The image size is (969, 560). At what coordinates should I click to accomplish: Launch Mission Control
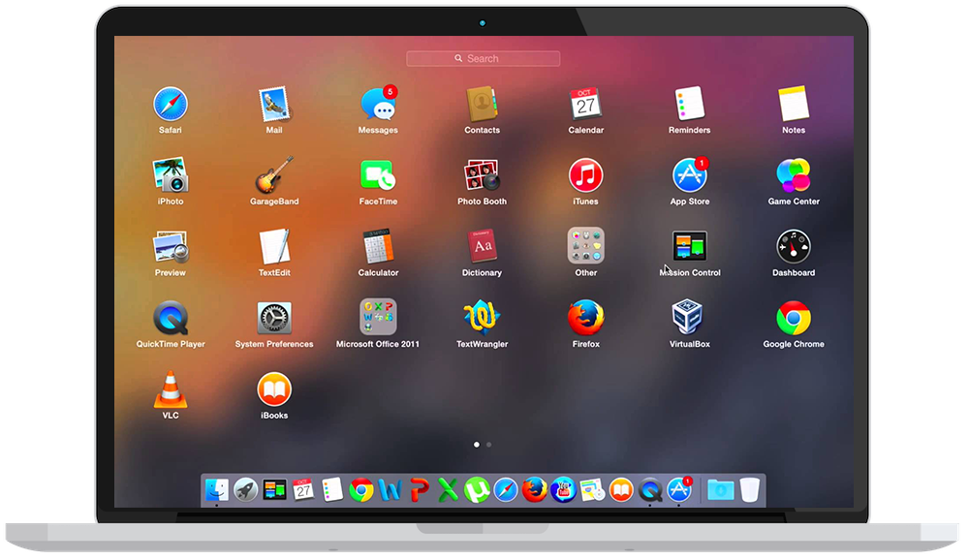pyautogui.click(x=690, y=247)
